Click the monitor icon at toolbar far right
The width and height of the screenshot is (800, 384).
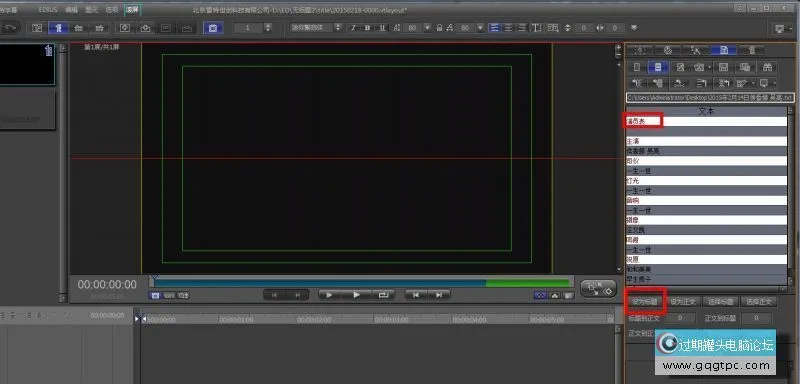(781, 29)
